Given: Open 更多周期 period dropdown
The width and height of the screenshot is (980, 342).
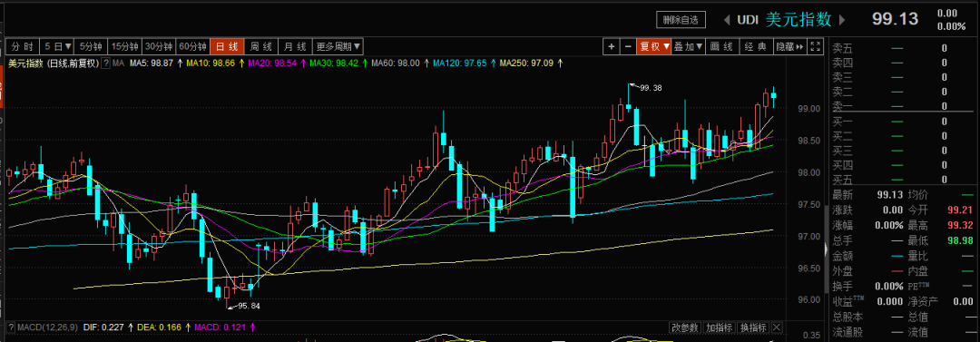Looking at the screenshot, I should (338, 46).
